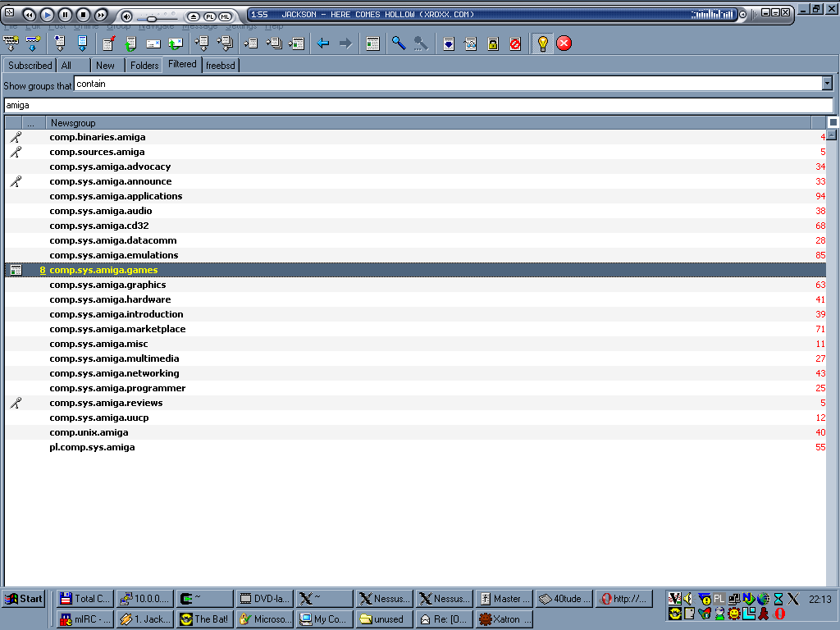Screen dimensions: 840x630
Task: Click the red no-entry circle toolbar icon
Action: pyautogui.click(x=515, y=43)
